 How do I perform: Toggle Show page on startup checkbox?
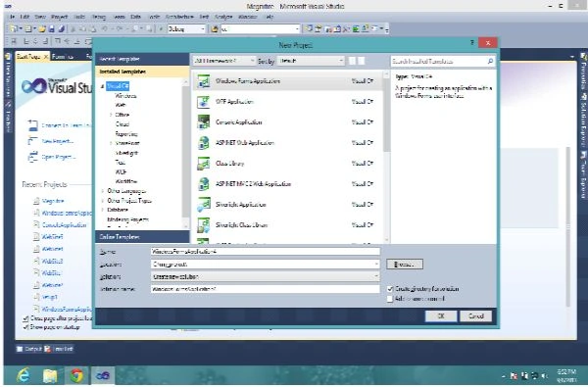tap(25, 327)
